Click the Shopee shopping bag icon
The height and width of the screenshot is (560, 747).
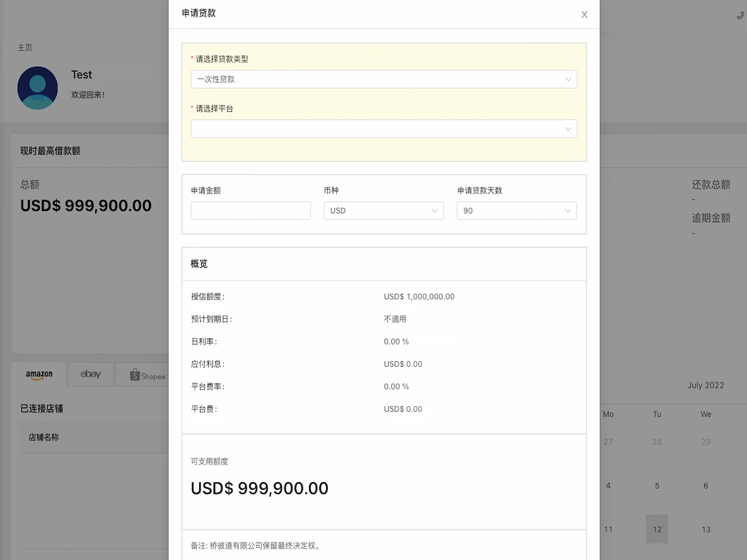click(135, 374)
